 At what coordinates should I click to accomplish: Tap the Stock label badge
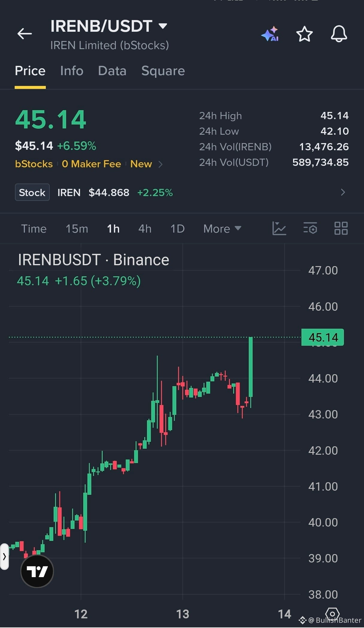32,192
